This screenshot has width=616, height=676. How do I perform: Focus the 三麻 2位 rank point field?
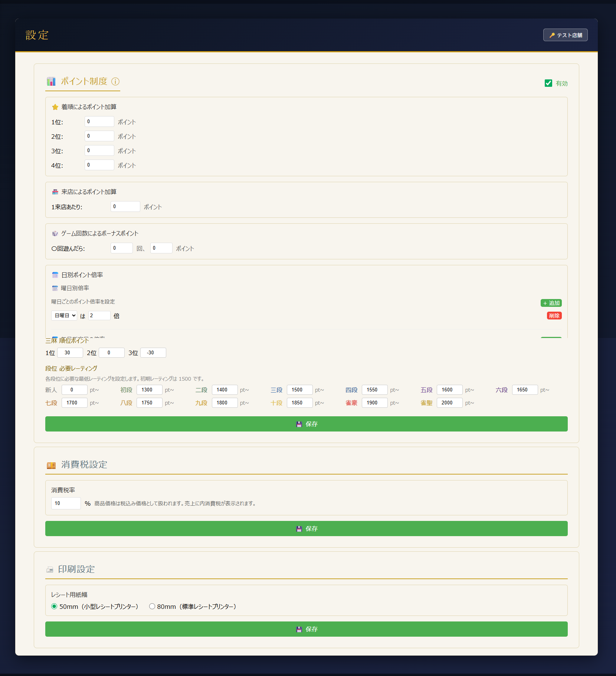click(112, 353)
